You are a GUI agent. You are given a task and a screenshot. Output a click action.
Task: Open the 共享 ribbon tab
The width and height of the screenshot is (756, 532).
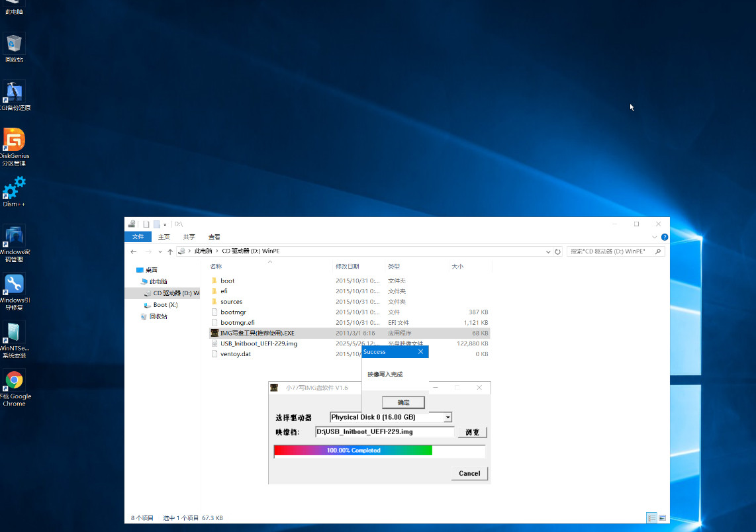coord(189,237)
